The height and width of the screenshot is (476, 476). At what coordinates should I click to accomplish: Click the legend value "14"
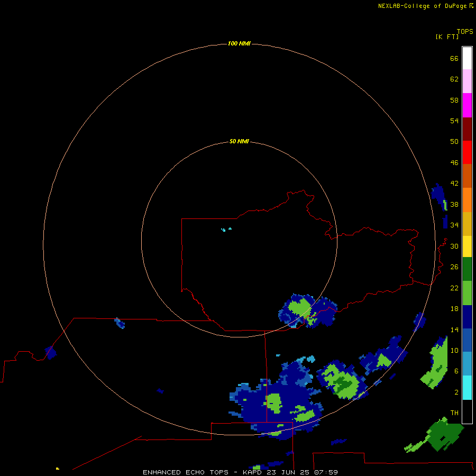click(454, 329)
